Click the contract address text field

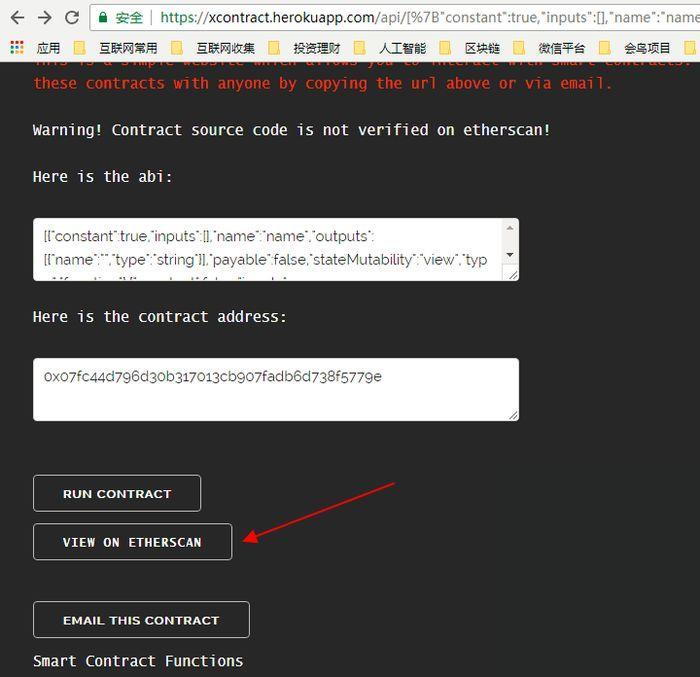[276, 389]
